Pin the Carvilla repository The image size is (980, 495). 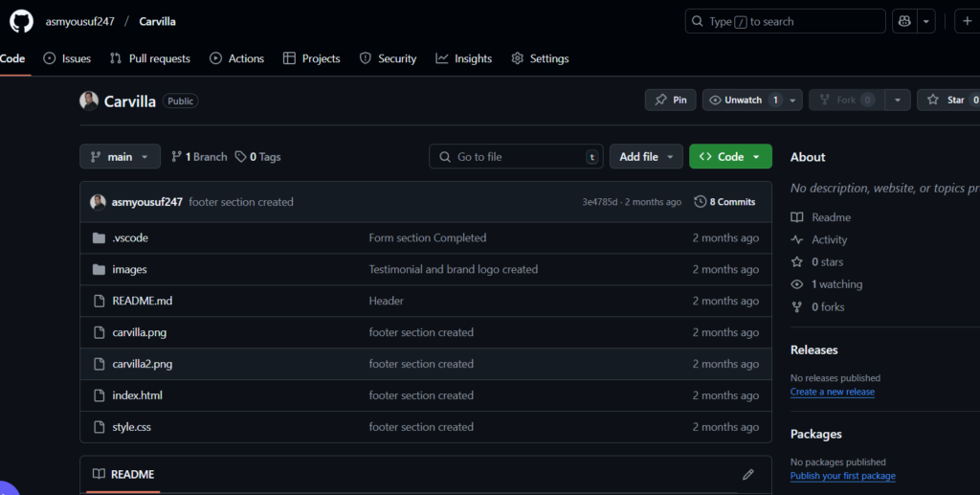(x=670, y=100)
